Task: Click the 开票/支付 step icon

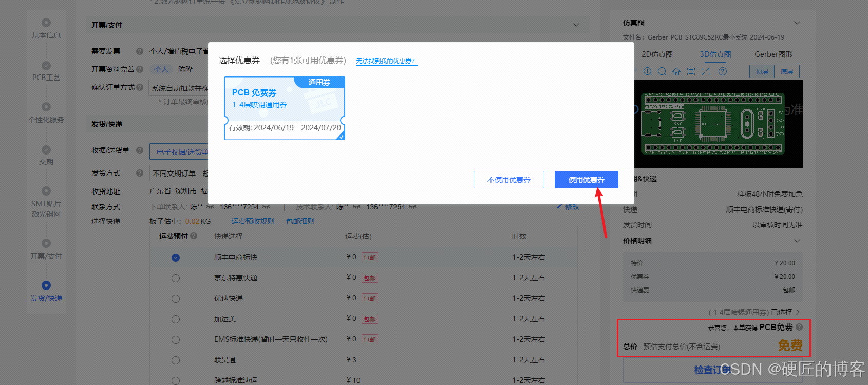Action: tap(46, 243)
